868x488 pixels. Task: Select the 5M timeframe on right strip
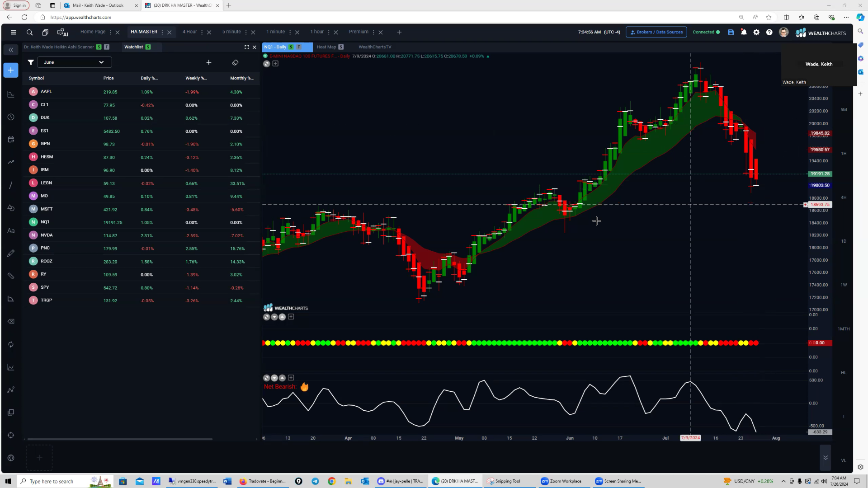click(x=844, y=110)
